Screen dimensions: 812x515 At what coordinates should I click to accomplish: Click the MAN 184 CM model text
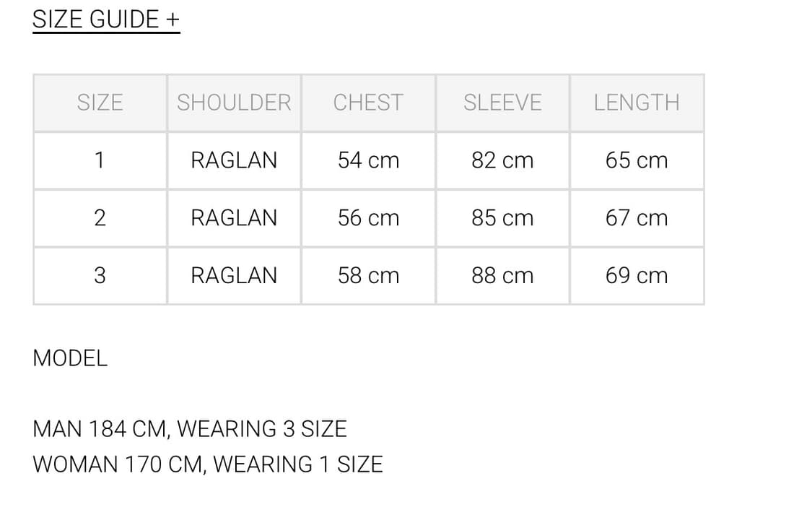point(190,429)
